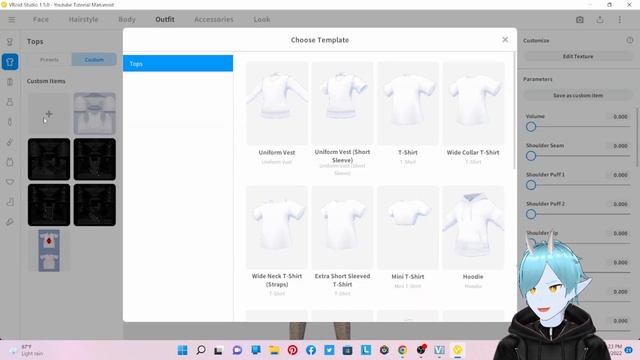Select Tops category in template list

point(178,63)
